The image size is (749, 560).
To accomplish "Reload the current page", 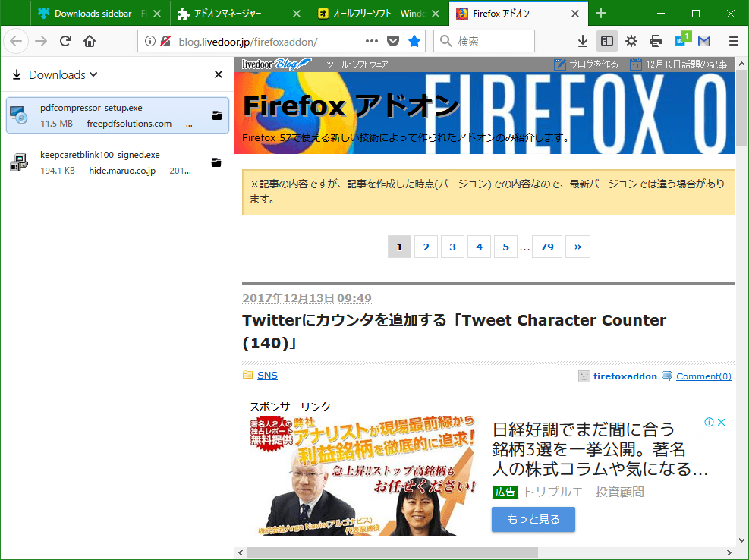I will click(x=65, y=41).
